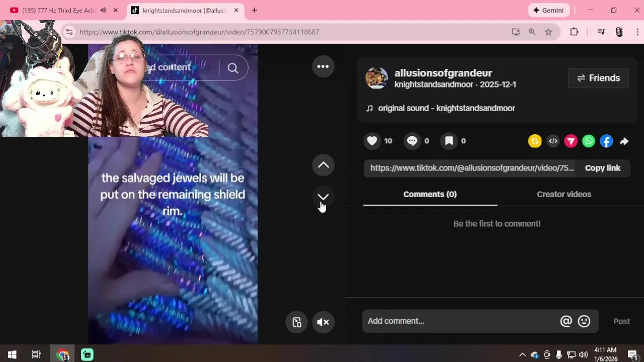Click install app icon in address bar

click(516, 32)
